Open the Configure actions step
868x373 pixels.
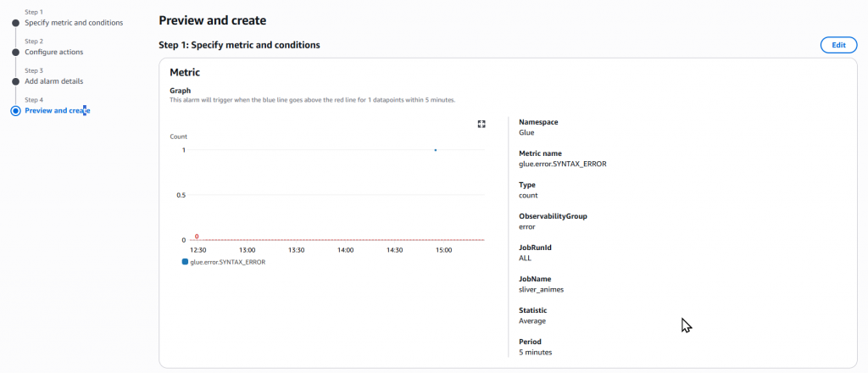tap(54, 52)
